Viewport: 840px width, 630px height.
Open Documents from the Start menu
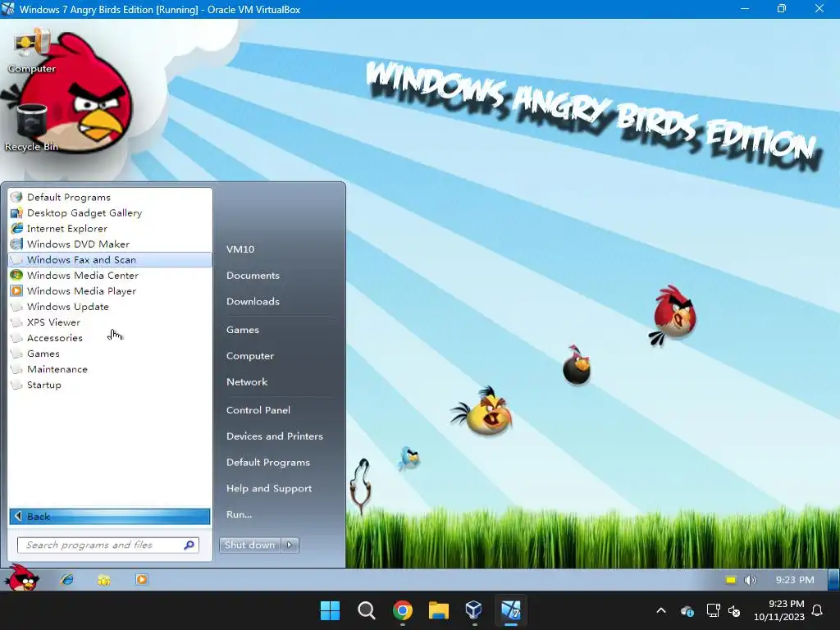[x=253, y=276]
